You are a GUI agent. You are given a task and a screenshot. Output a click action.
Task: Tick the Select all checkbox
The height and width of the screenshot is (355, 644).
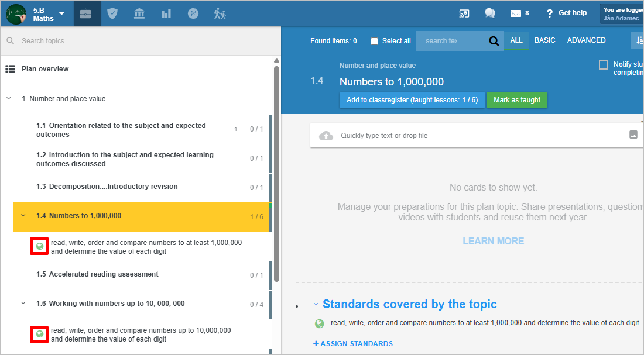pos(375,41)
